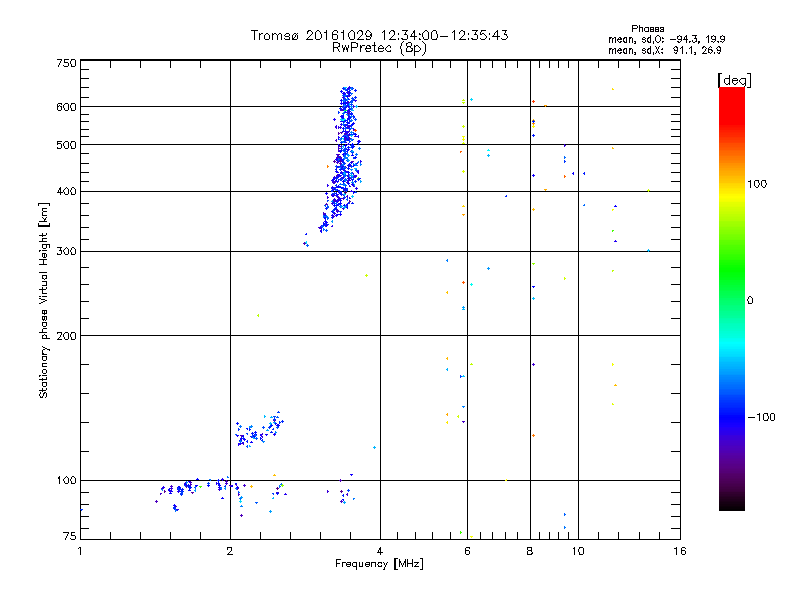Viewport: 800px width, 600px height.
Task: Click the "75" height axis label
Action: pyautogui.click(x=70, y=536)
